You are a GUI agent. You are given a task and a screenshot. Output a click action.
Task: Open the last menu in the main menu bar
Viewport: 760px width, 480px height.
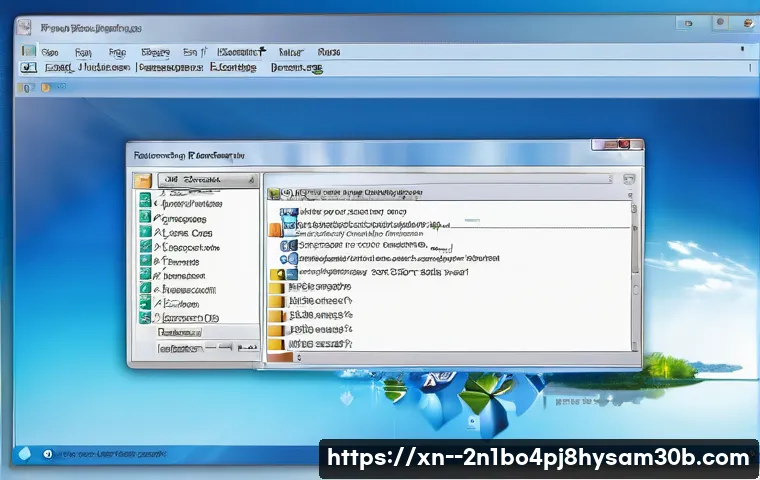[x=328, y=51]
